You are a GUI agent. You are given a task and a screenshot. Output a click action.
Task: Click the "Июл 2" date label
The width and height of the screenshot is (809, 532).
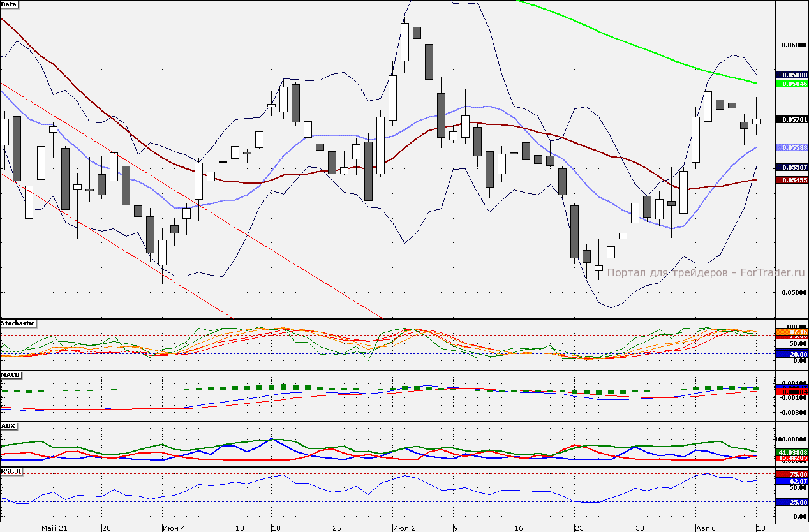tap(404, 528)
